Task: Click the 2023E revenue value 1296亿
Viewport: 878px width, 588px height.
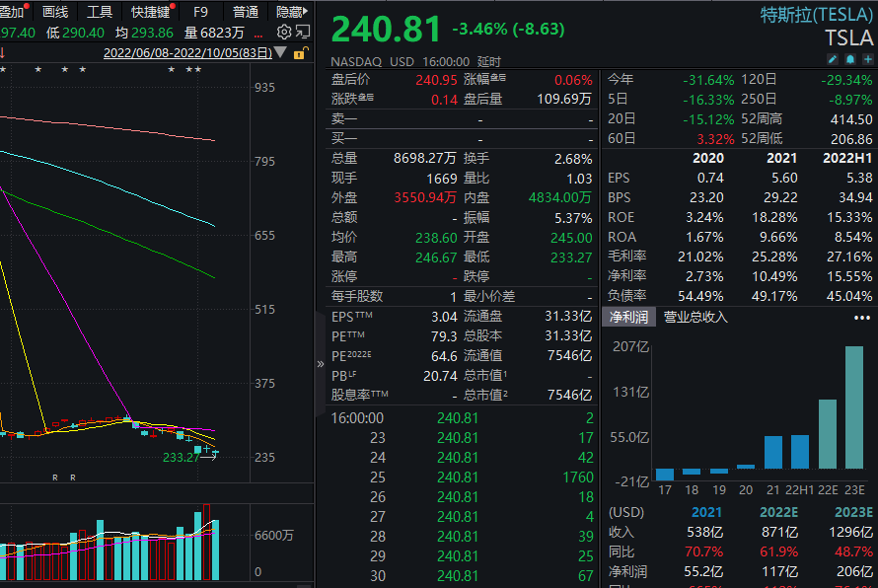Action: click(850, 532)
